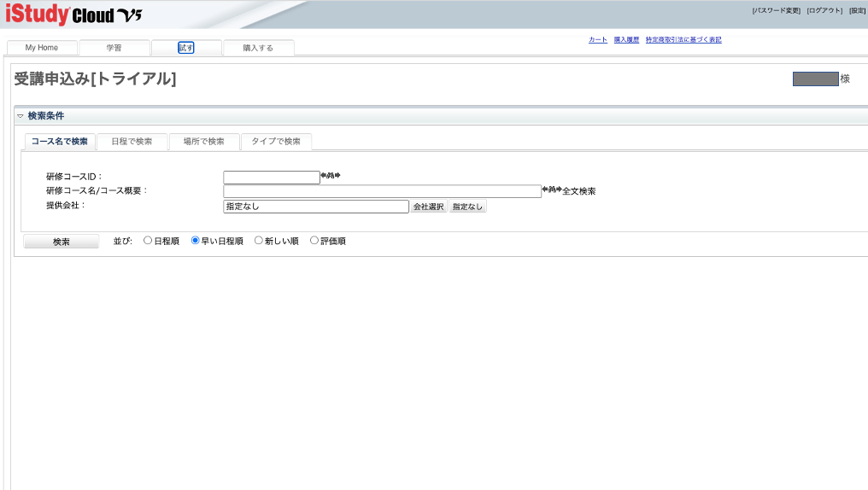The image size is (868, 490).
Task: Click 指定なし button next to 会社選択
Action: tap(468, 207)
